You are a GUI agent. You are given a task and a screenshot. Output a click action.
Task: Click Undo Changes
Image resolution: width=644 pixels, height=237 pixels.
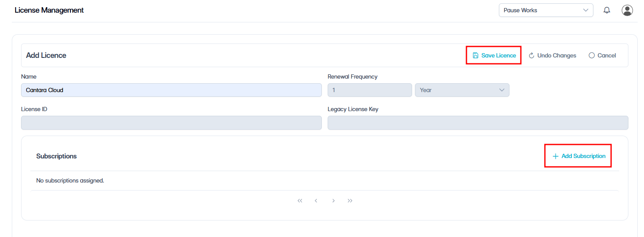point(552,55)
